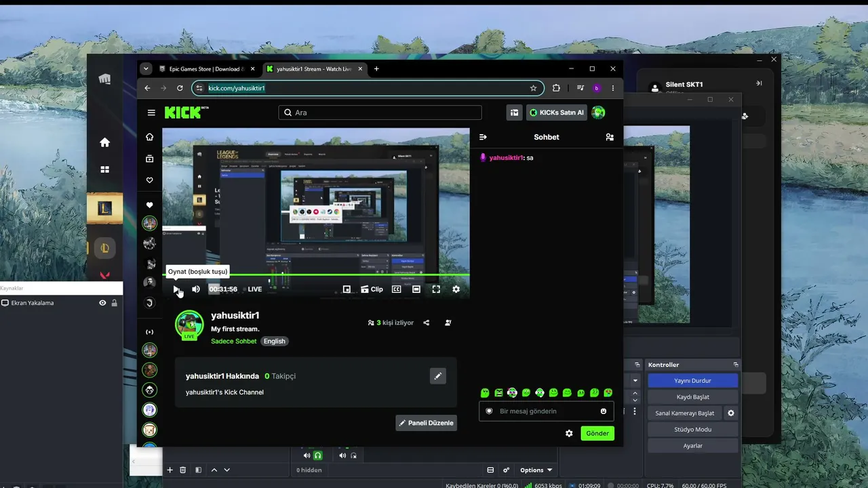Enable Stüdyo Modu in OBS
Viewport: 868px width, 488px height.
point(692,430)
